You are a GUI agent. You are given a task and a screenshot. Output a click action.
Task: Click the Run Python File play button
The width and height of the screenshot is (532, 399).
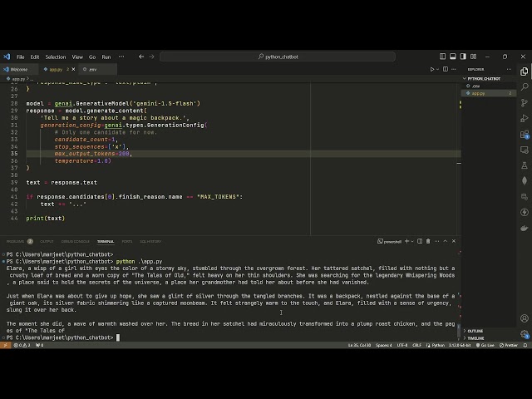432,69
